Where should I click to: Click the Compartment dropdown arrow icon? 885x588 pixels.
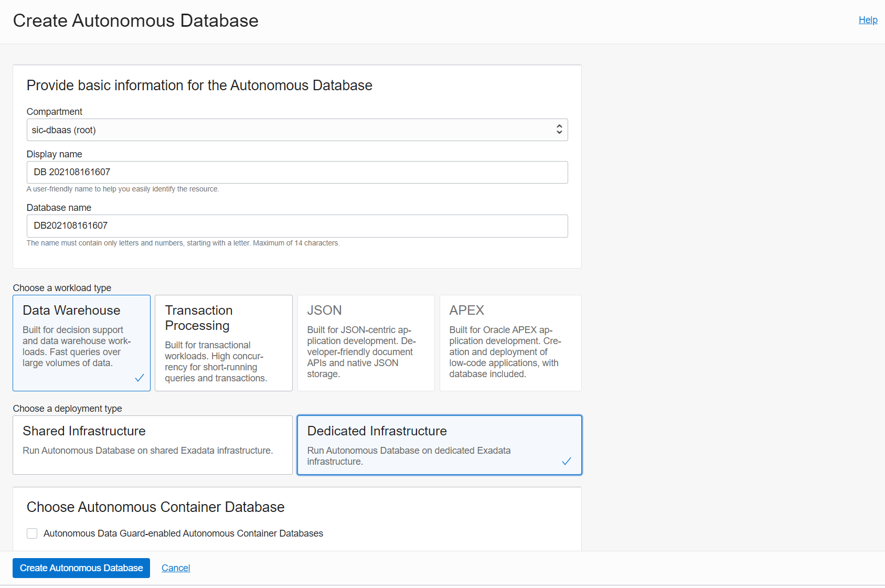pyautogui.click(x=559, y=130)
